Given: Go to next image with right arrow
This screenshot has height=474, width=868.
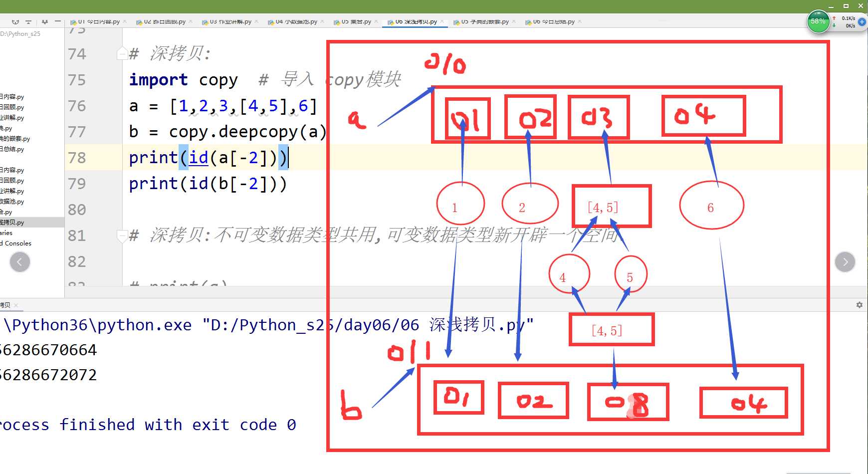Looking at the screenshot, I should click(845, 262).
